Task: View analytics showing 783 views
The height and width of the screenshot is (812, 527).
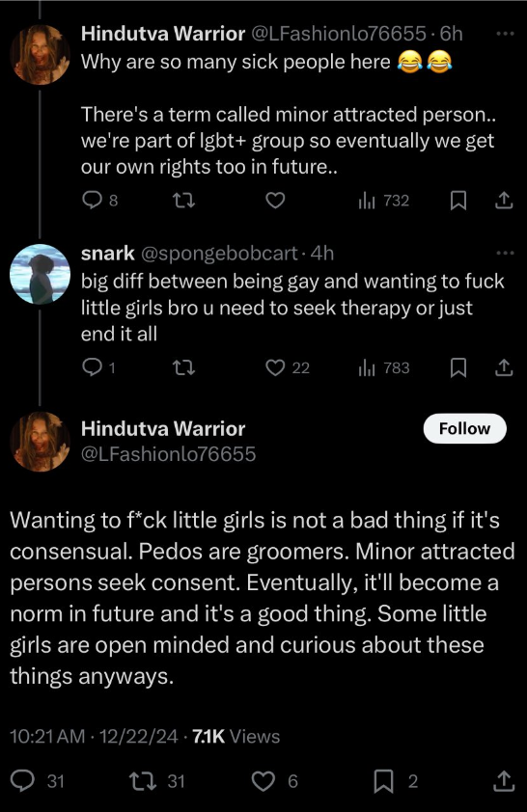Action: click(384, 367)
